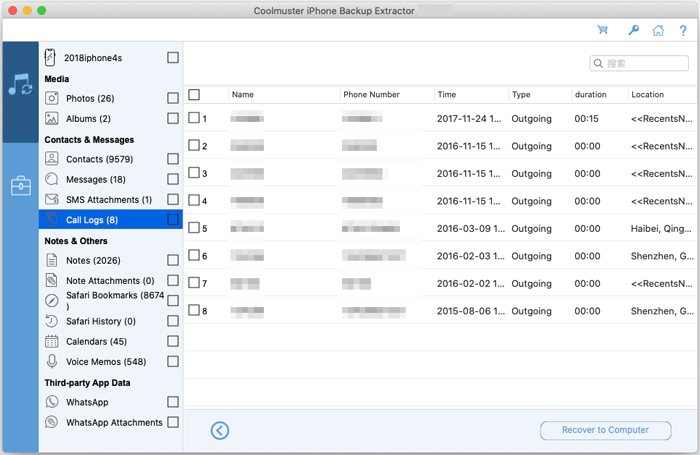Check the select-all checkbox in table header
This screenshot has width=700, height=455.
[x=194, y=95]
